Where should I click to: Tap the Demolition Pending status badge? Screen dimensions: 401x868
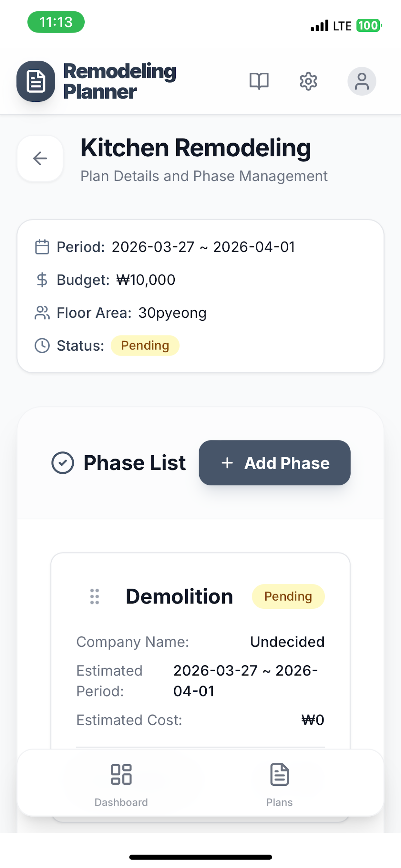(x=288, y=596)
